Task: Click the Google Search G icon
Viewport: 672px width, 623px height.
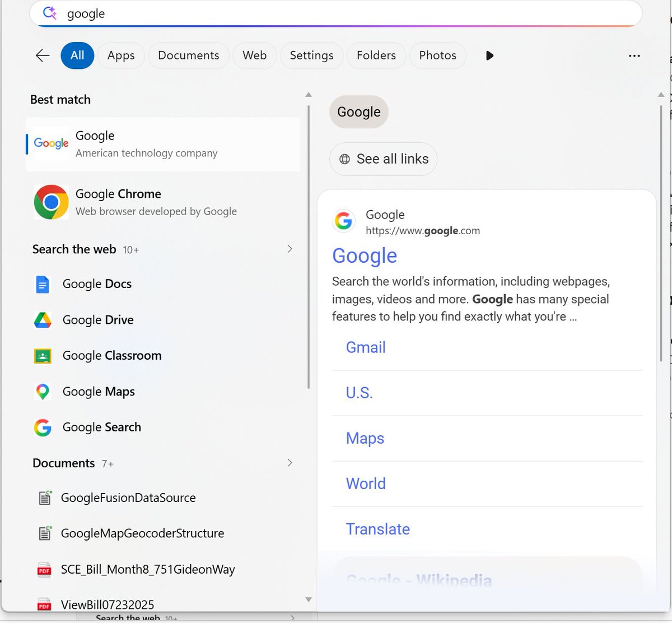Action: [x=43, y=427]
